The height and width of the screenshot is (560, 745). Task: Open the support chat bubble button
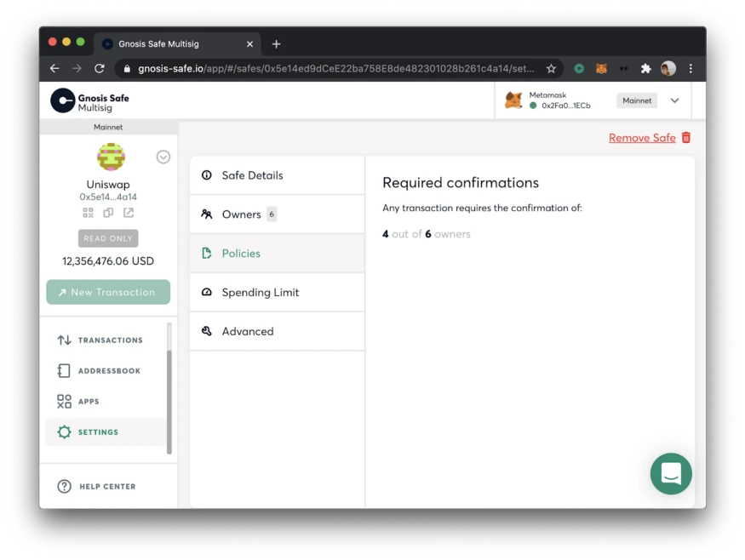(671, 473)
